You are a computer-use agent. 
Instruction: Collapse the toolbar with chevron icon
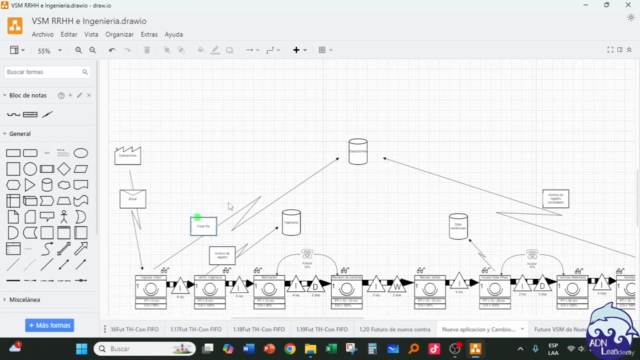[629, 50]
